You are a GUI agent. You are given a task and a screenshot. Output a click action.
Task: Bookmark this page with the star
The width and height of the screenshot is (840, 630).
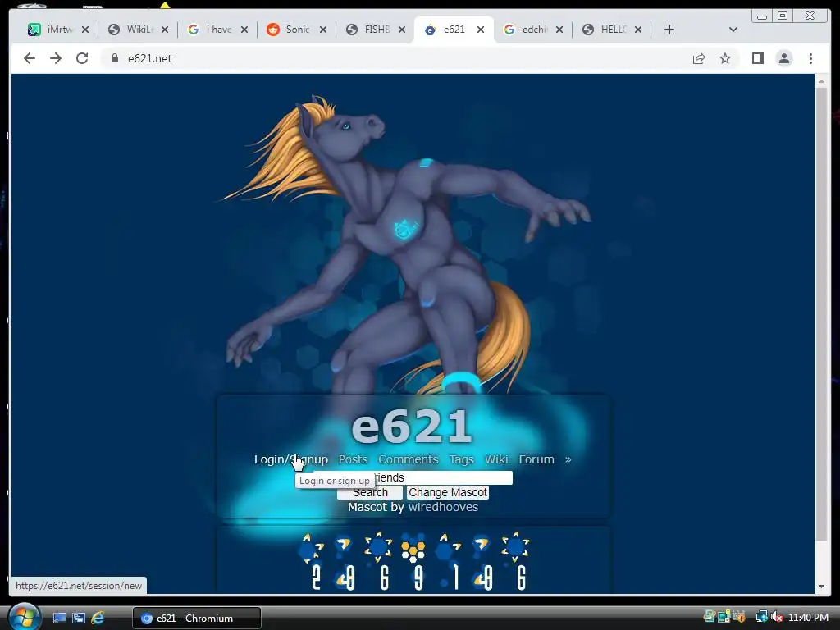coord(725,58)
